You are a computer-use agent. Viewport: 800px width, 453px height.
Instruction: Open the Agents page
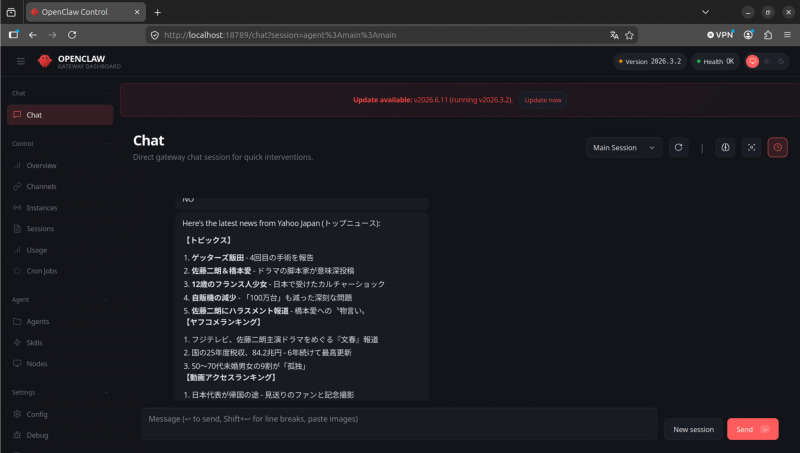(x=60, y=321)
